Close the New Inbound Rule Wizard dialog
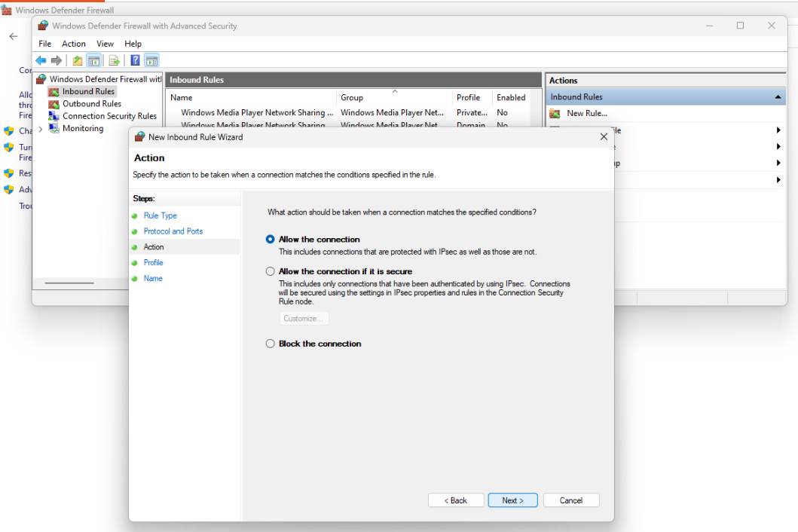 (604, 136)
